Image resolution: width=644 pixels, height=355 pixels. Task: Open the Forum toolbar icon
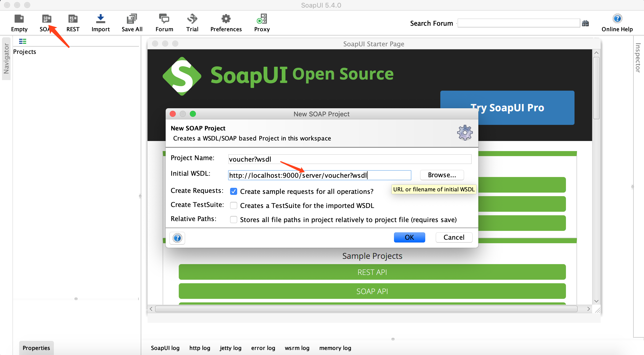coord(164,19)
